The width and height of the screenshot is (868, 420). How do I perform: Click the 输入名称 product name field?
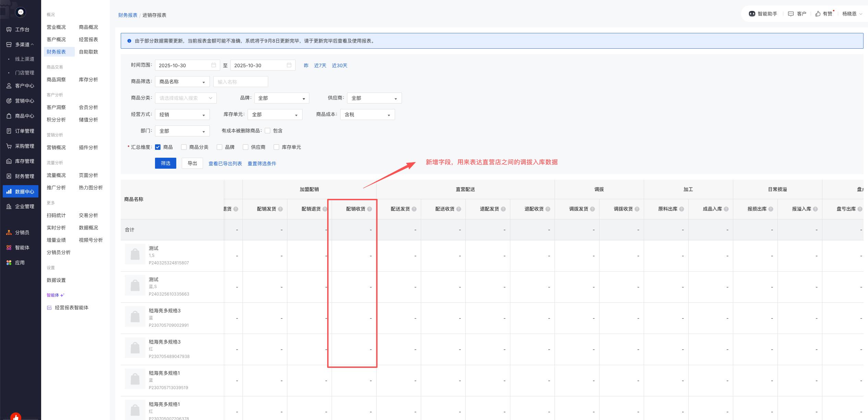[x=240, y=82]
